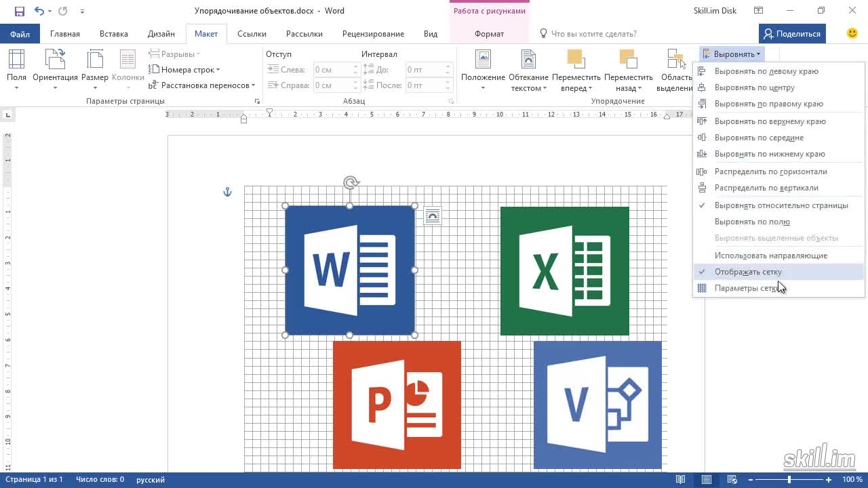This screenshot has width=868, height=488.
Task: Open layout options icon beside the Word picture
Action: tap(432, 216)
